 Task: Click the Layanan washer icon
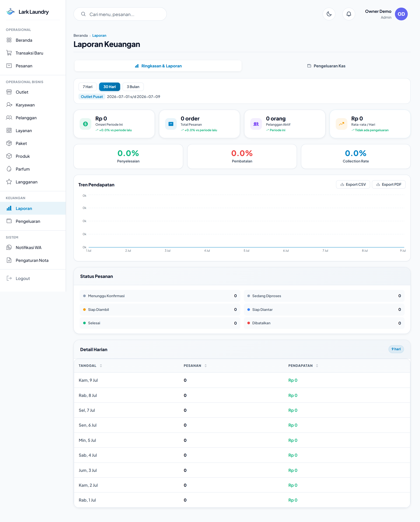tap(9, 130)
